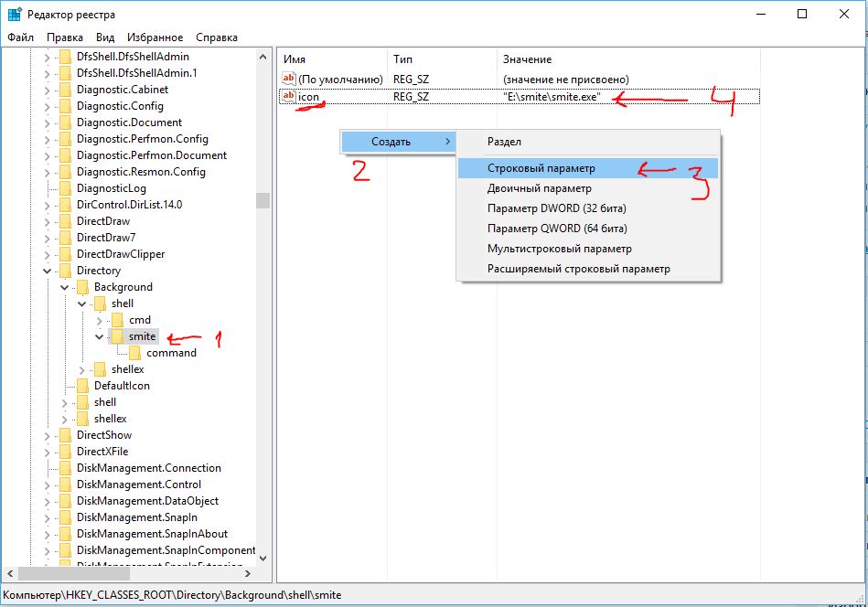Open the Вид menu
The image size is (868, 607).
click(x=105, y=37)
